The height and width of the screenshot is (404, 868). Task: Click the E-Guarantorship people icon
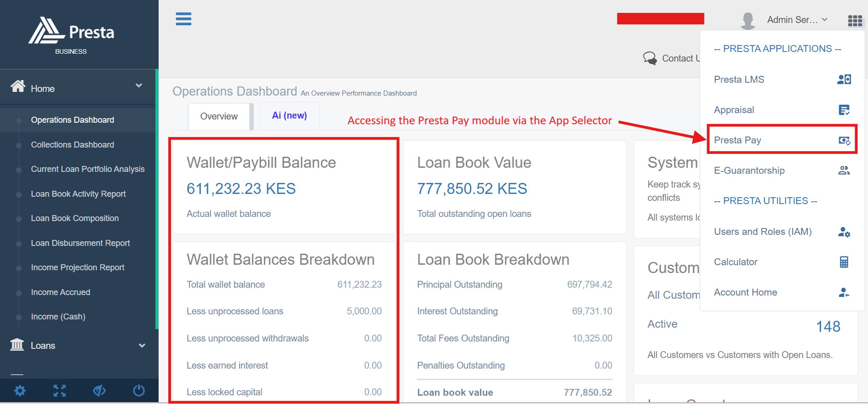click(844, 171)
